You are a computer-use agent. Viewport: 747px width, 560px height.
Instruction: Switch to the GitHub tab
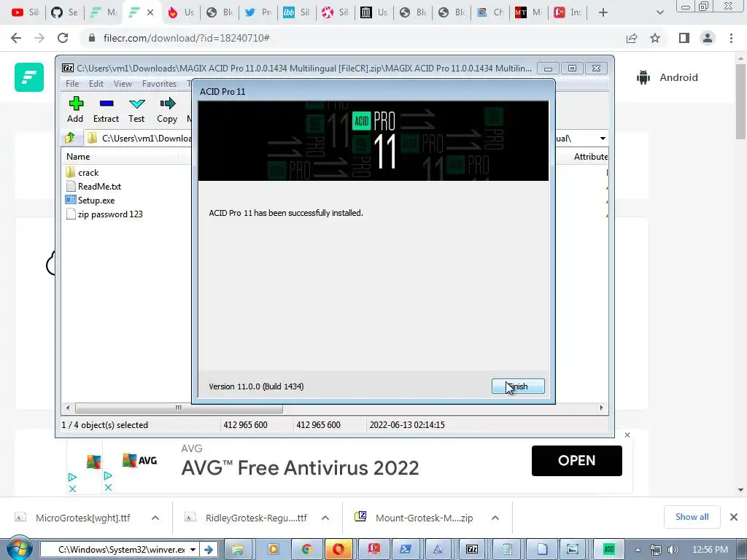coord(64,12)
